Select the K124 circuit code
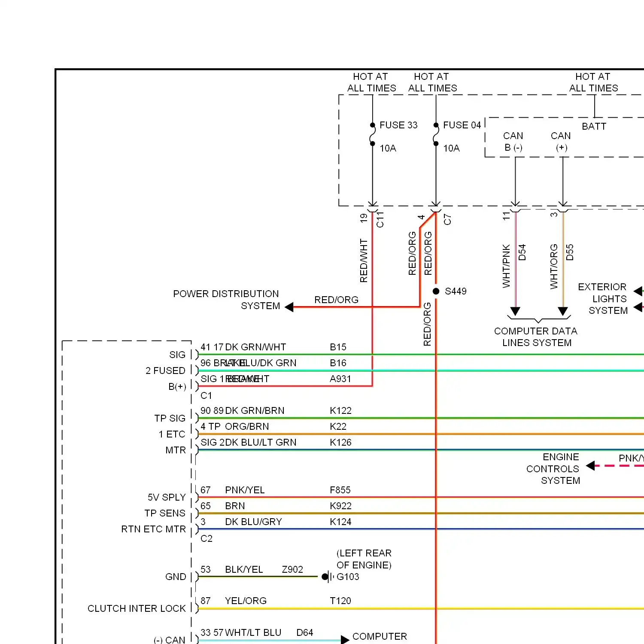644x644 pixels. [340, 522]
